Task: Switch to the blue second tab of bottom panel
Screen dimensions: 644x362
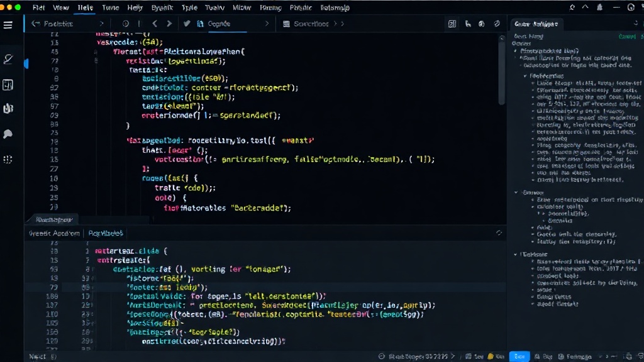Action: click(106, 233)
